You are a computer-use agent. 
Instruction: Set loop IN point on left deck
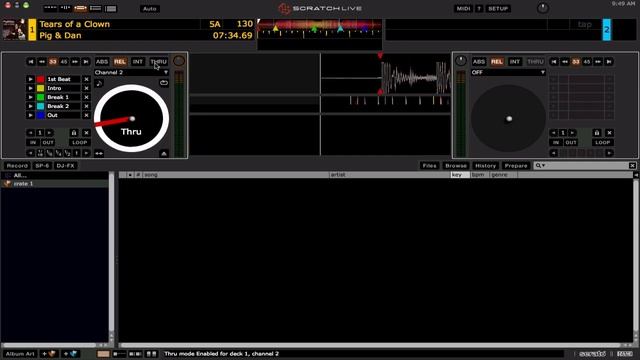click(x=33, y=142)
